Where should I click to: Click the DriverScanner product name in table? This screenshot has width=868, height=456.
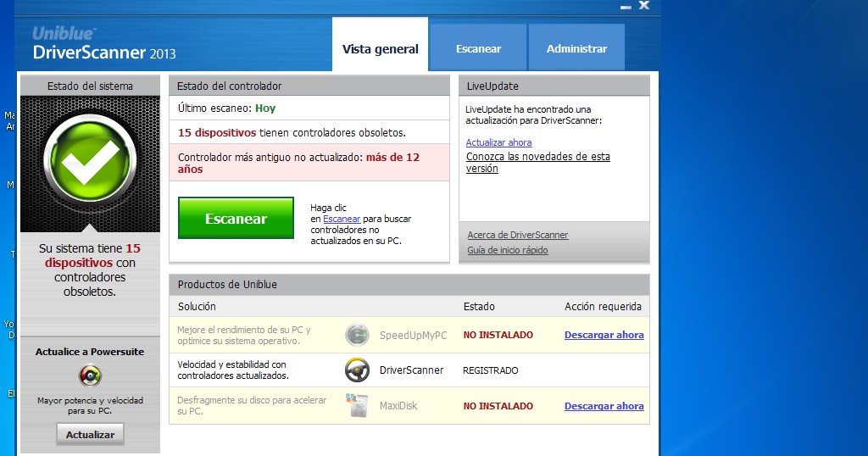coord(411,370)
